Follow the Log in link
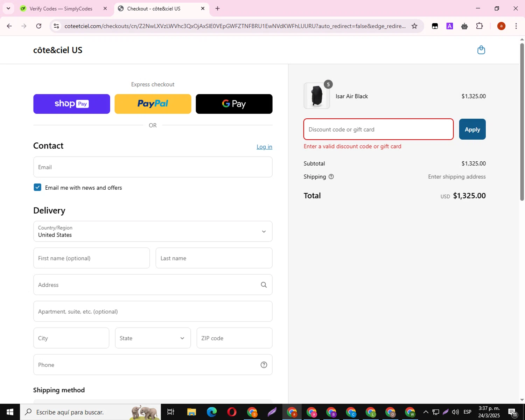Screen dimensions: 525x420 click(x=264, y=147)
